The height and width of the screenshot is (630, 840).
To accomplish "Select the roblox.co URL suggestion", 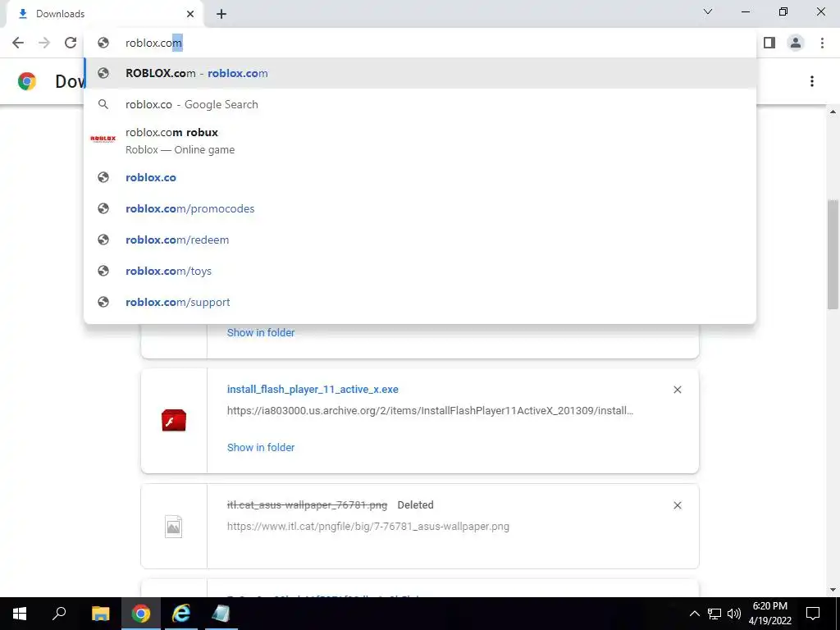I will 421,177.
